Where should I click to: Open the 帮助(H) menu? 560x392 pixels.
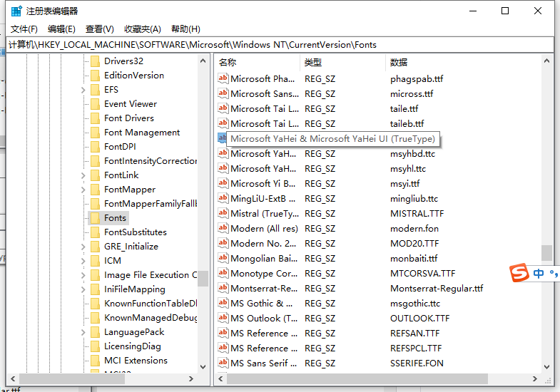(x=185, y=29)
